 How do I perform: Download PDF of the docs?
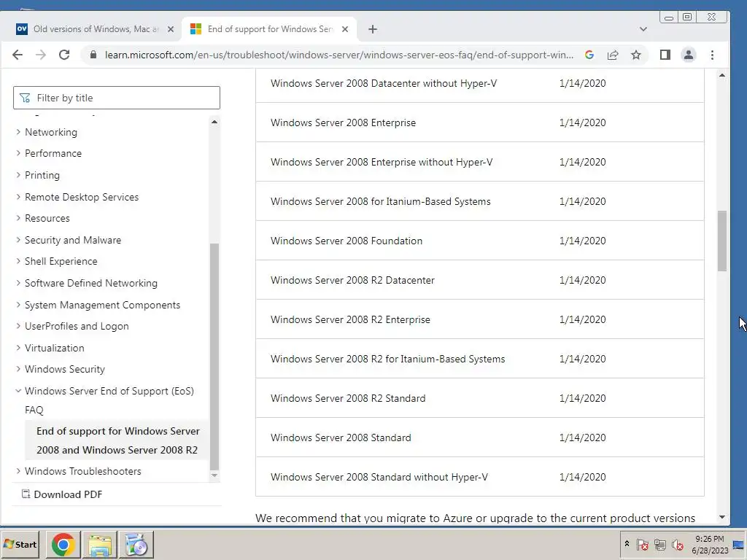click(62, 494)
